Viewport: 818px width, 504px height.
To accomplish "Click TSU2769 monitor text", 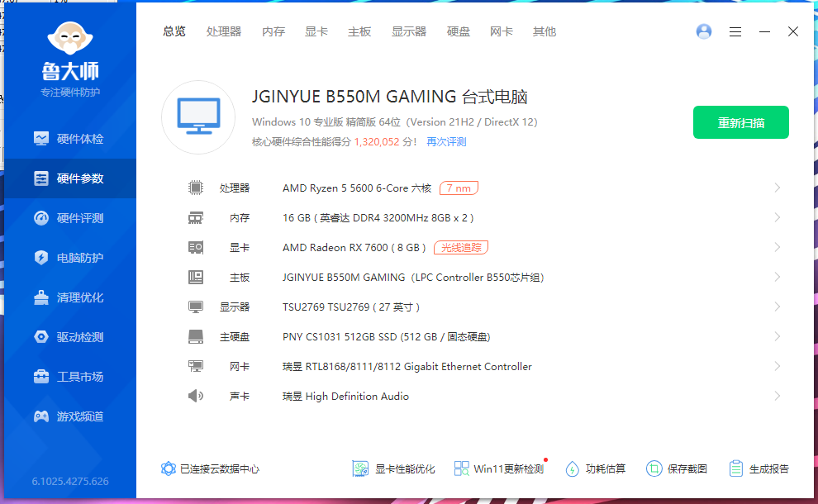I will (351, 307).
